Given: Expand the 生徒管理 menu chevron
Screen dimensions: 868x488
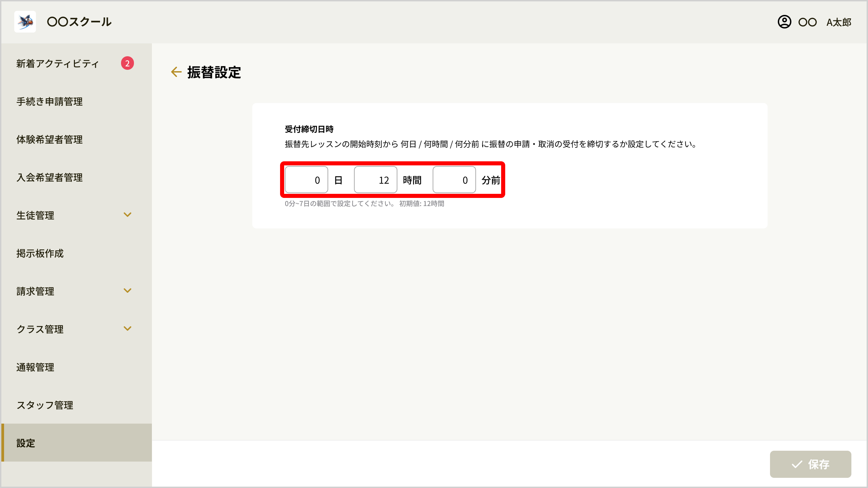Looking at the screenshot, I should click(127, 215).
